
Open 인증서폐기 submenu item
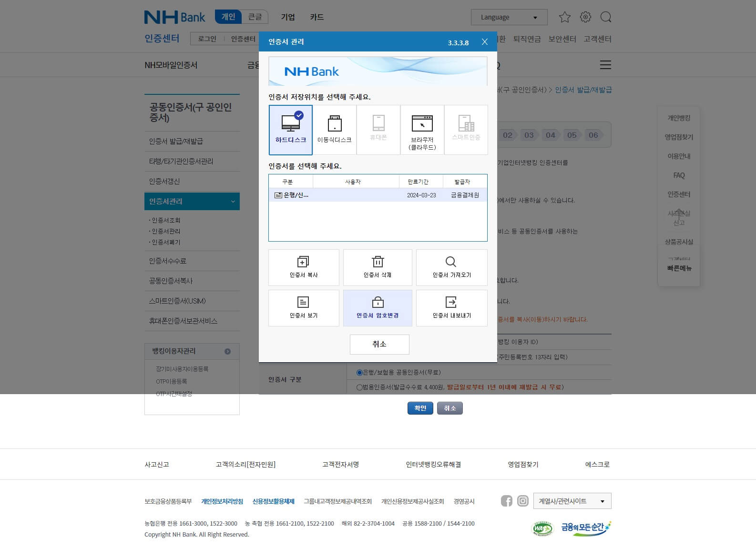coord(166,242)
